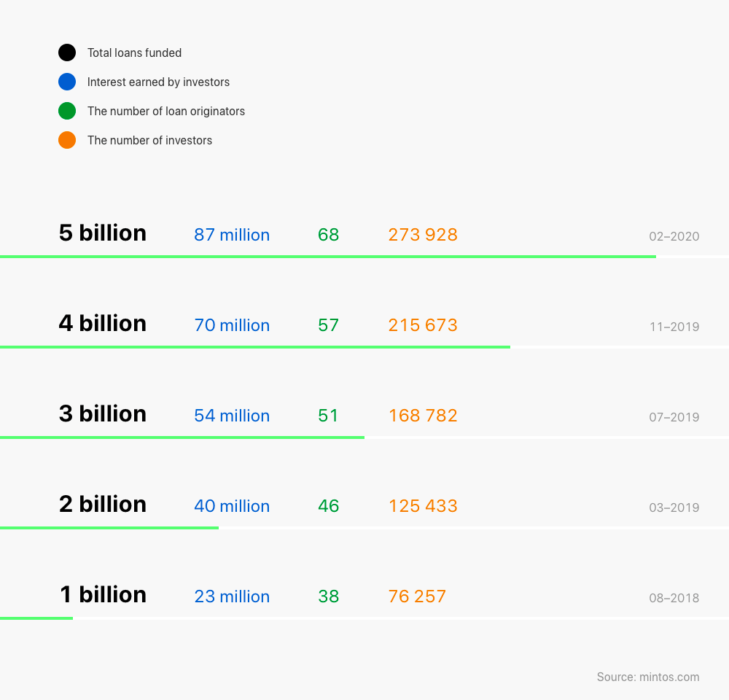Click the 5 billion milestone heading
Viewport: 729px width, 700px height.
pos(103,233)
